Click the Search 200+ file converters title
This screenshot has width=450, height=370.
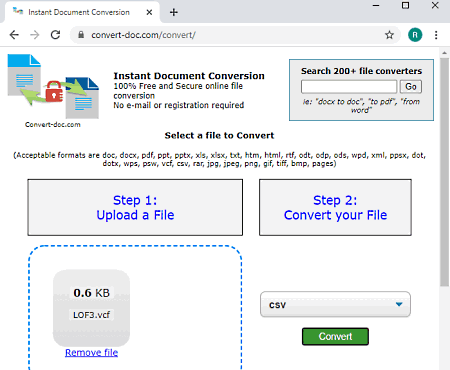(x=361, y=71)
